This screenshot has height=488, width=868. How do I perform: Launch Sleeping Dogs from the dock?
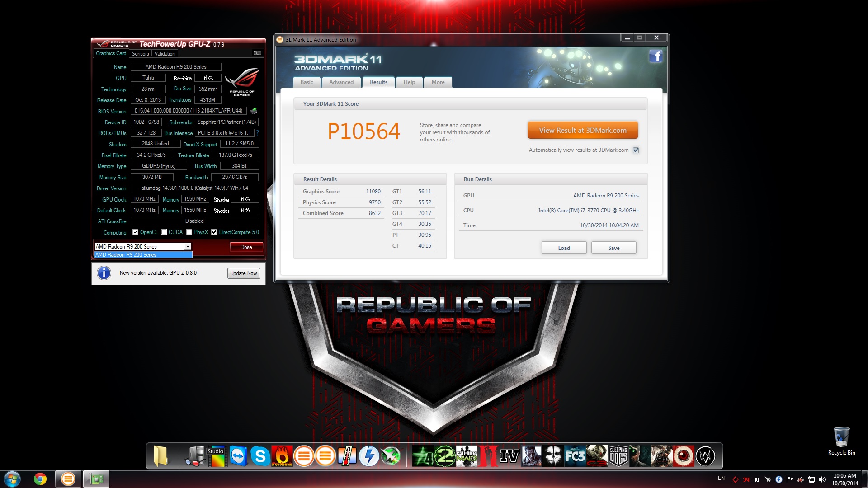618,456
